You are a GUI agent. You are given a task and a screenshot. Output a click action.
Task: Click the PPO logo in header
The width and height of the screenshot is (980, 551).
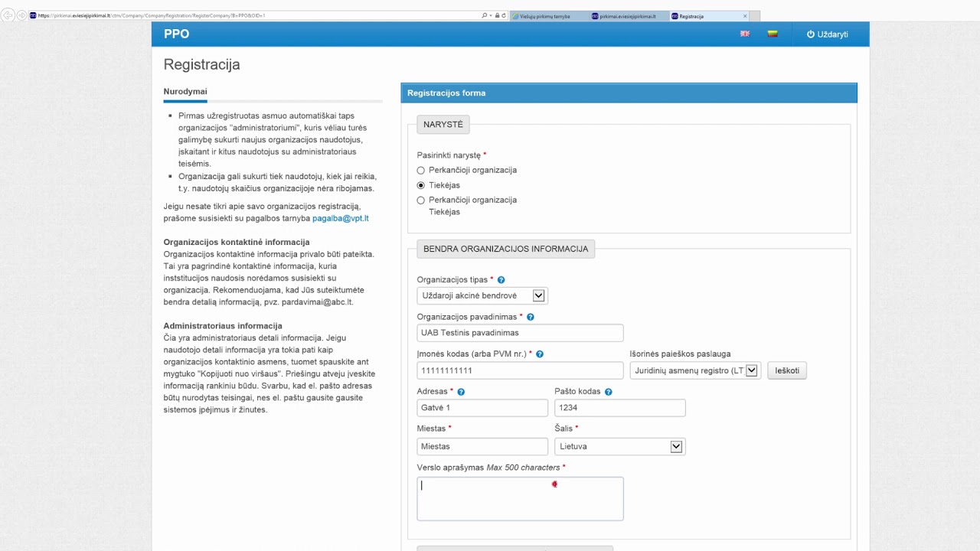[176, 34]
